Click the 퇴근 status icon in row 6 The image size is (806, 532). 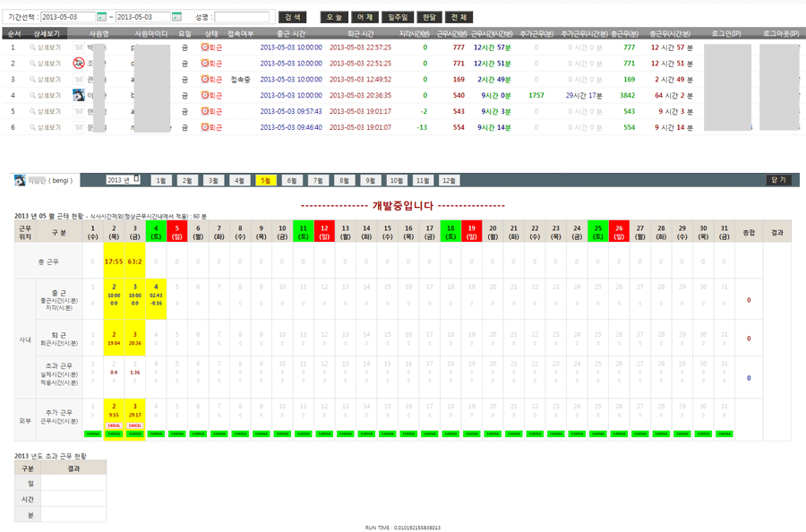tap(205, 127)
